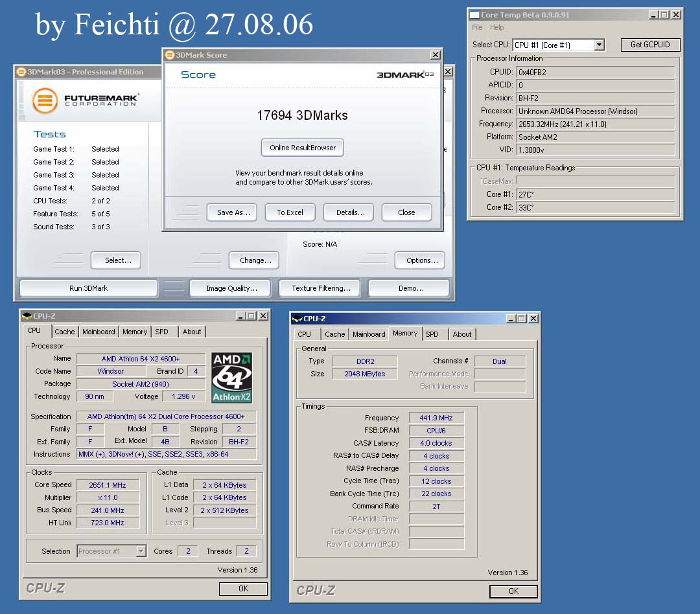Image resolution: width=700 pixels, height=614 pixels.
Task: Open Texture Filtering... in 3DMark03
Action: 319,288
